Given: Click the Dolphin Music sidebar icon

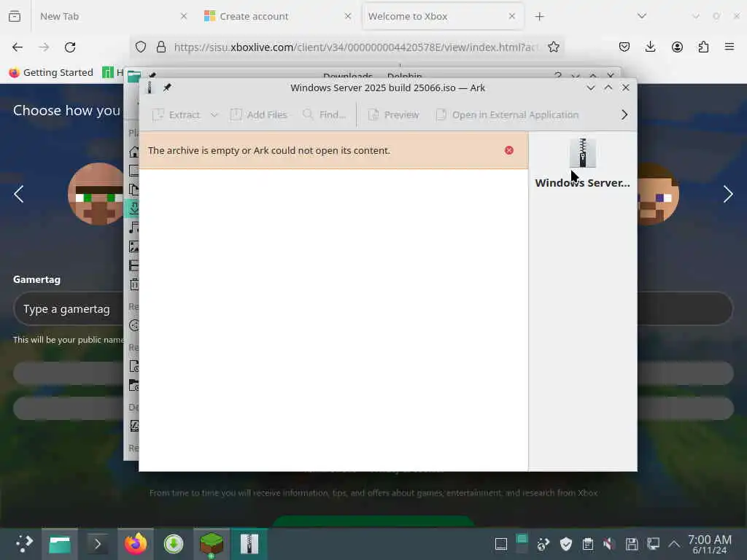Looking at the screenshot, I should (134, 227).
